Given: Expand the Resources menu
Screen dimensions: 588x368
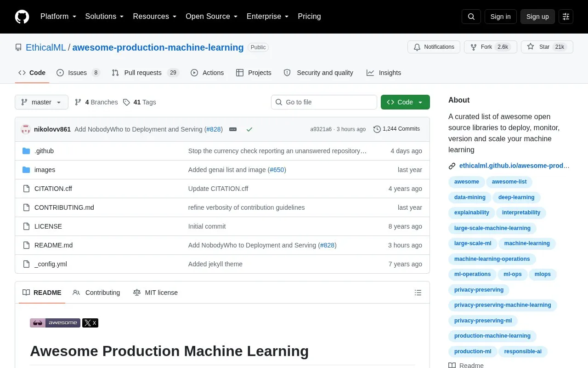Looking at the screenshot, I should point(154,17).
